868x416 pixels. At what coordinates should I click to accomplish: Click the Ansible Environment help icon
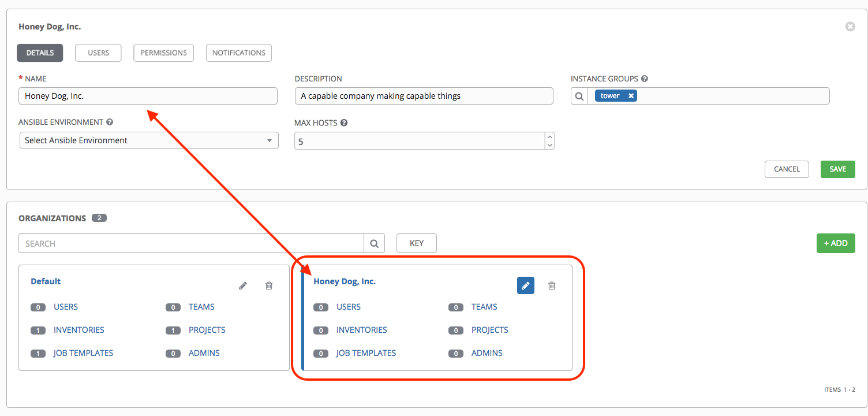pyautogui.click(x=110, y=122)
